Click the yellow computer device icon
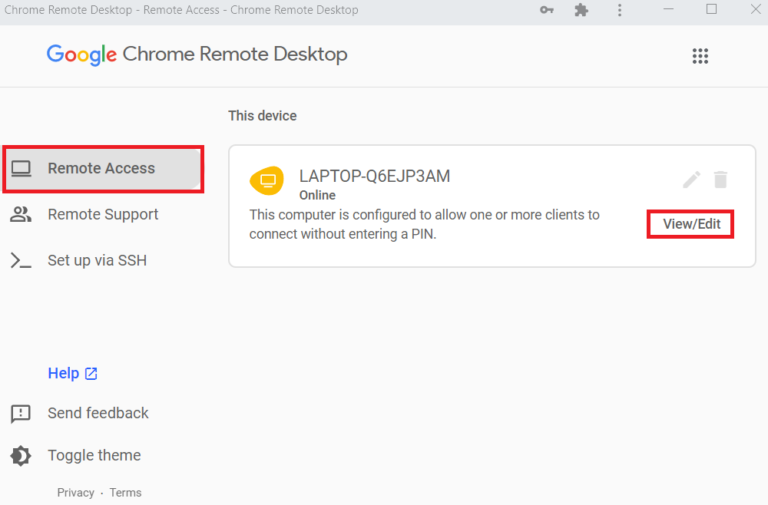This screenshot has width=768, height=505. [267, 180]
